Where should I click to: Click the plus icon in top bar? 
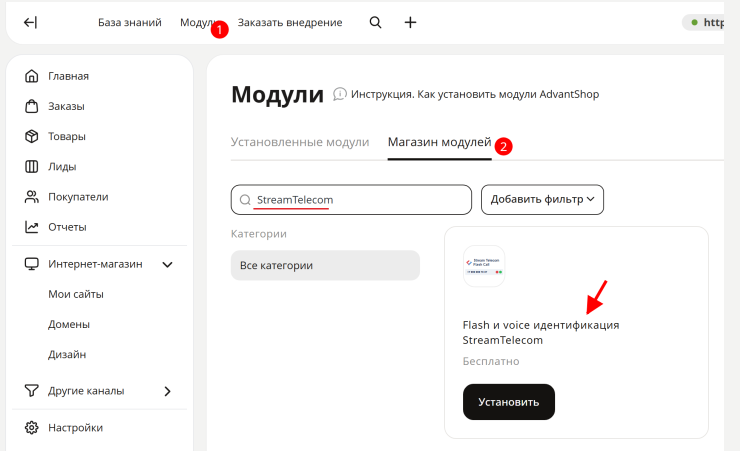point(410,22)
